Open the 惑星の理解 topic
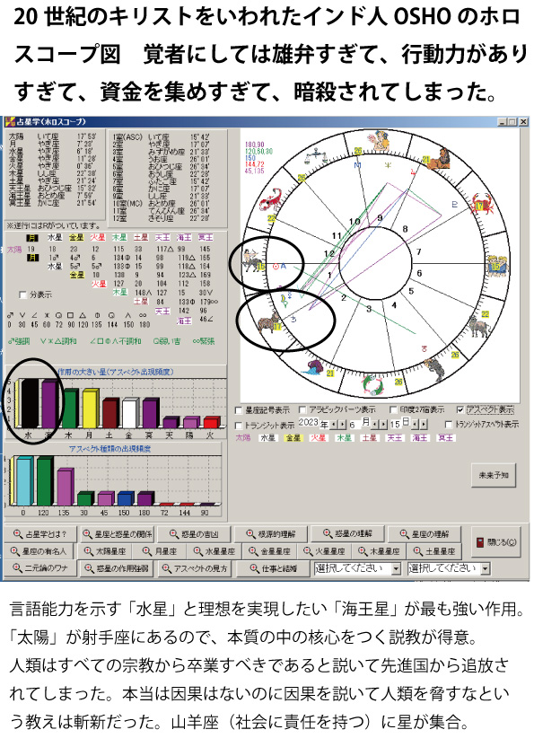This screenshot has width=534, height=756. pyautogui.click(x=347, y=533)
